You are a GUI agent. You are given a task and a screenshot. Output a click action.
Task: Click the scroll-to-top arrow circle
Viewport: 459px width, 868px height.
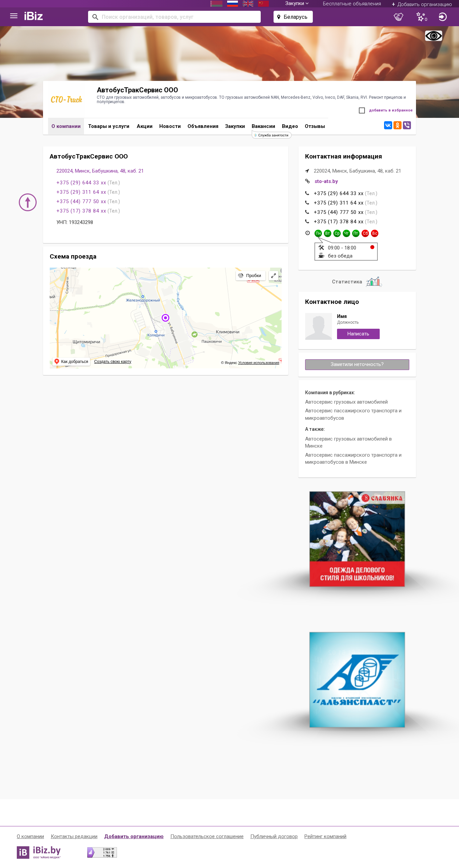pyautogui.click(x=28, y=202)
